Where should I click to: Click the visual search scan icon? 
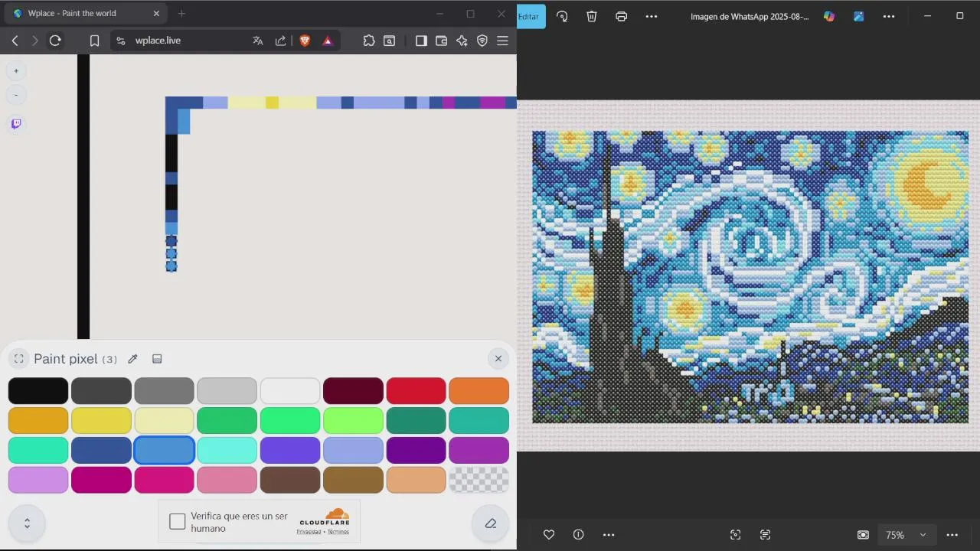pyautogui.click(x=736, y=535)
